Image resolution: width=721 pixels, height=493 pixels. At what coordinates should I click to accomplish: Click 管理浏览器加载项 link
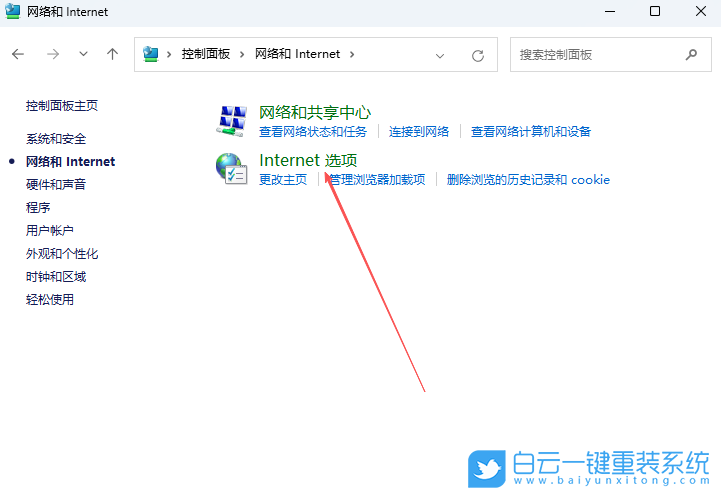click(377, 180)
